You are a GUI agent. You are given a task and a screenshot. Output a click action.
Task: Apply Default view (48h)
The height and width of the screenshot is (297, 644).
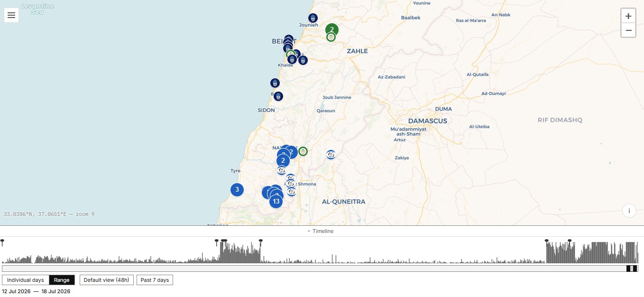(x=107, y=280)
